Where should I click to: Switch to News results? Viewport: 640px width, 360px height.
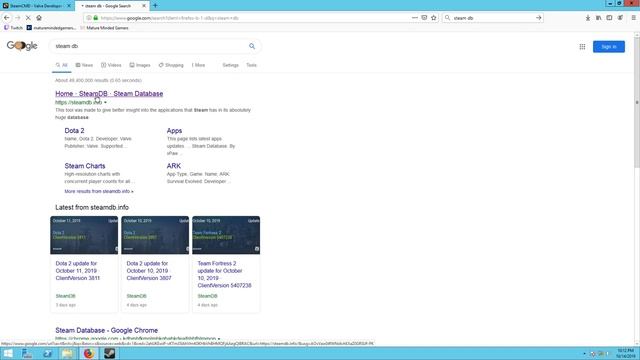[84, 65]
